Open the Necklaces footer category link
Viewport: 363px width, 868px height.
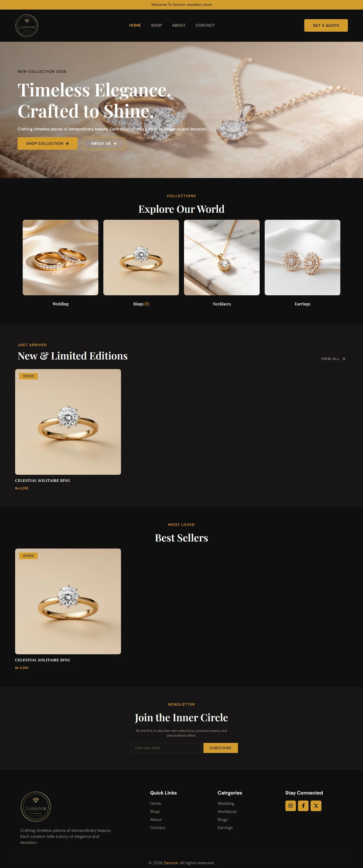click(227, 811)
